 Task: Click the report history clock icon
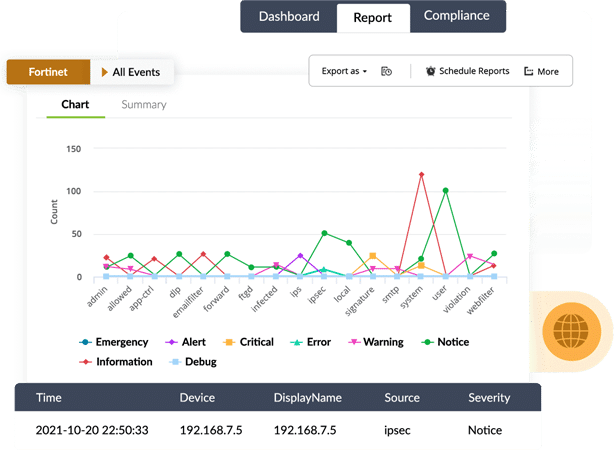pos(386,71)
